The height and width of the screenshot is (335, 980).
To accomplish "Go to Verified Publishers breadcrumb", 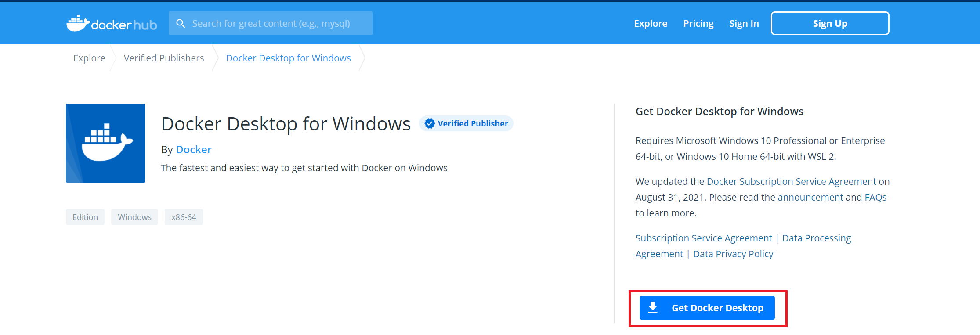I will 164,58.
